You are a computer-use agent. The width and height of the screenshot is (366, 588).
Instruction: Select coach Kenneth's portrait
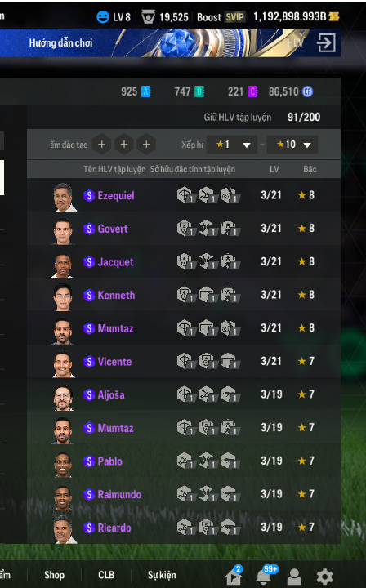pos(62,296)
